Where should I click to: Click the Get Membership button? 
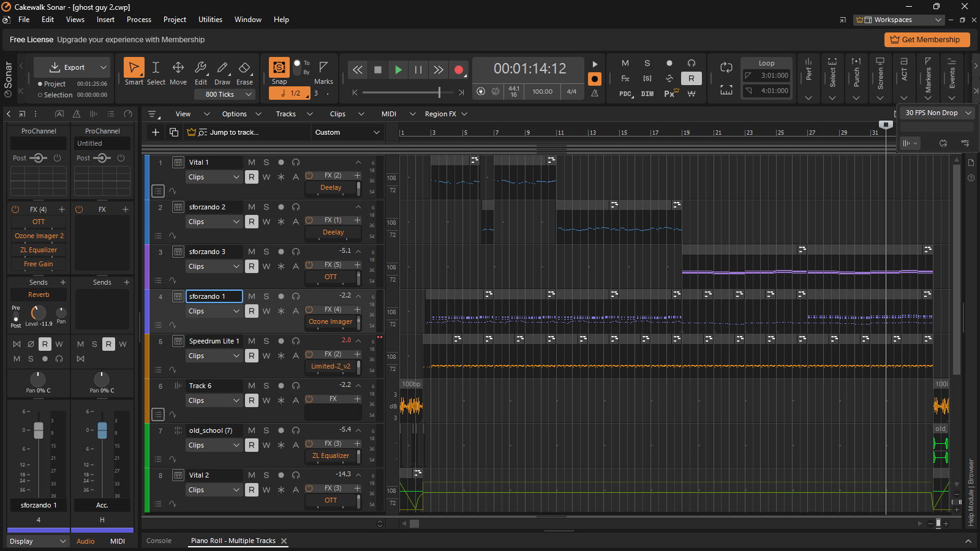tap(927, 40)
